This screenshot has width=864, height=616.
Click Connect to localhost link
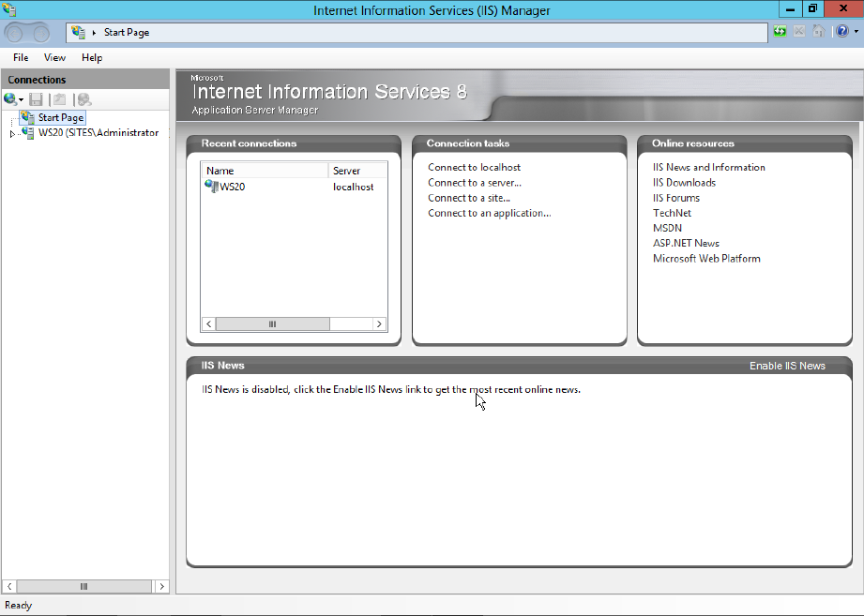(474, 167)
